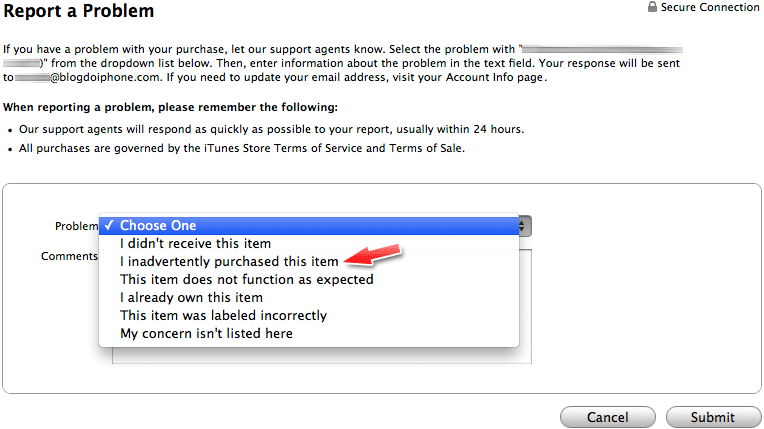Click the Secure Connection lock icon
Screen dimensions: 764x429
(x=652, y=7)
